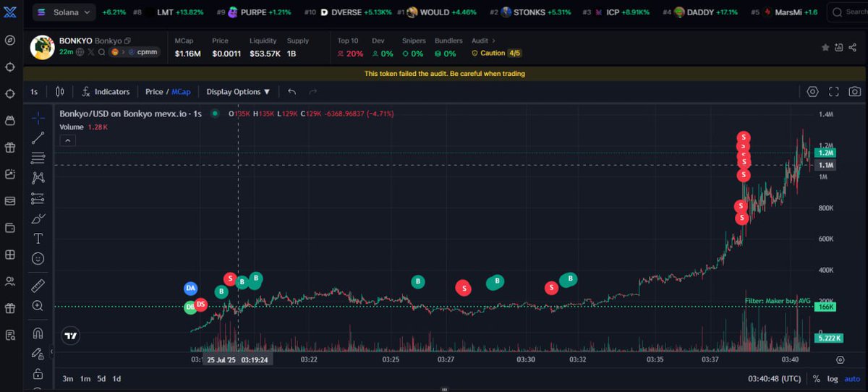Open candlestick chart type selector
The width and height of the screenshot is (868, 392).
coord(60,92)
